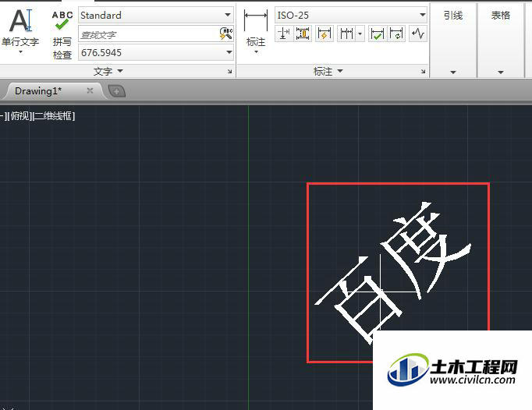Viewport: 532px width, 410px height.
Task: Close the Drawing1* tab
Action: coord(90,90)
